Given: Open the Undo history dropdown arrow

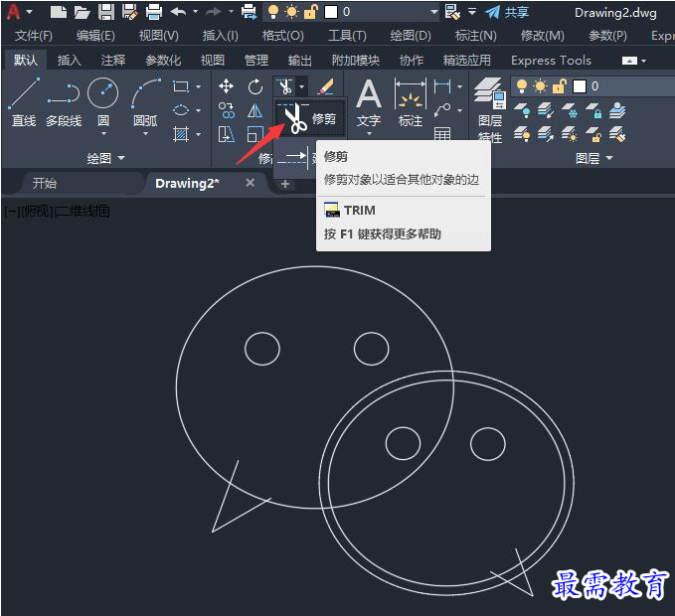Looking at the screenshot, I should 195,12.
